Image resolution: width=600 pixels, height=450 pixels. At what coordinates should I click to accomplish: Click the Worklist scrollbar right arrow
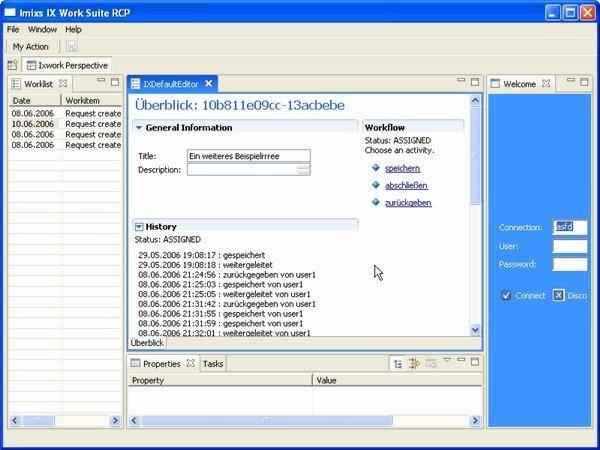coord(115,421)
